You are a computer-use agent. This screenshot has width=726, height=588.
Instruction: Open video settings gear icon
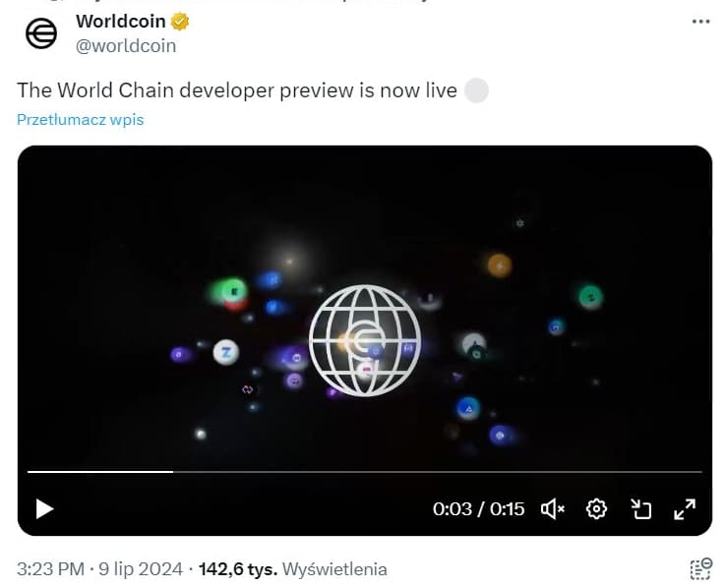[x=596, y=509]
